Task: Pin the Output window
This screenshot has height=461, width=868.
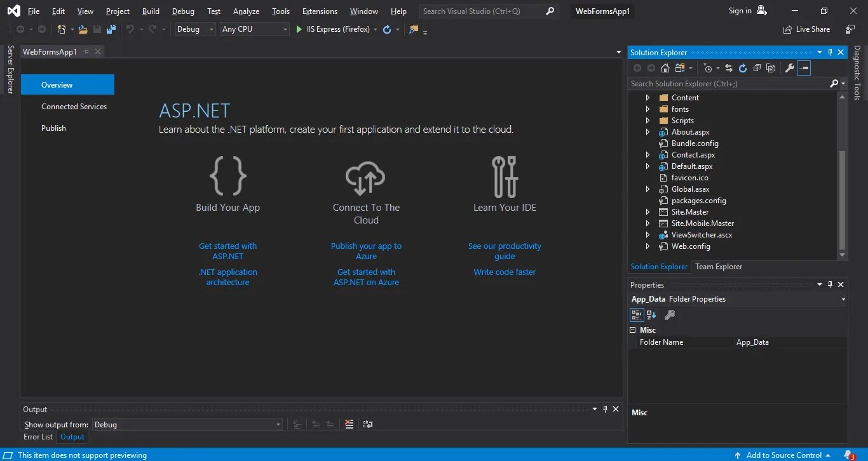Action: pyautogui.click(x=605, y=410)
